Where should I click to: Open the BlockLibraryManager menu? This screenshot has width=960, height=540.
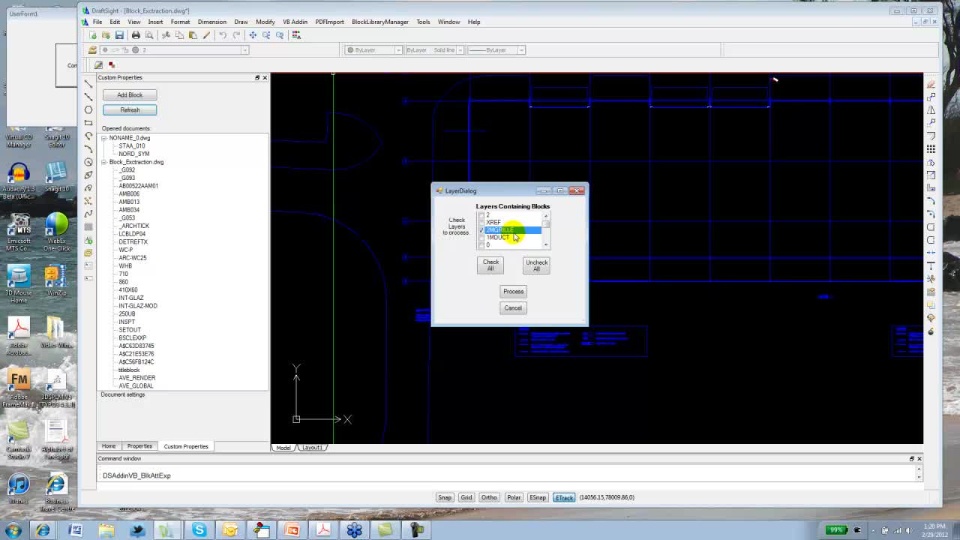(x=379, y=21)
